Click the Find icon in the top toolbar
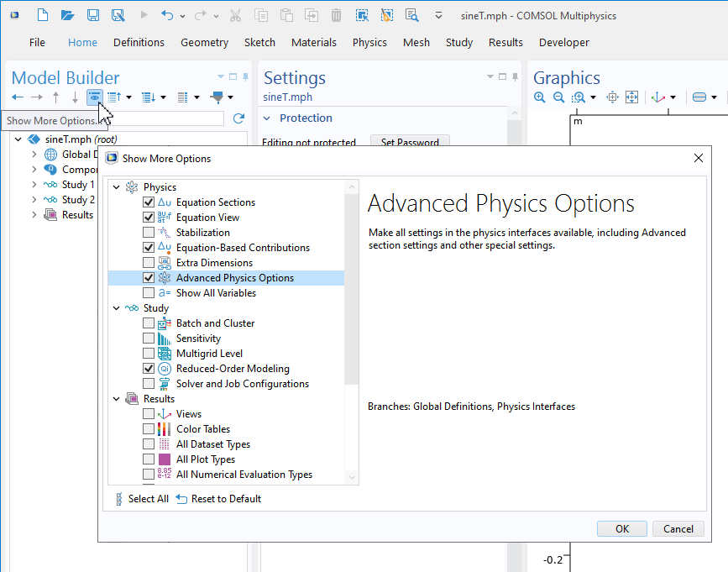 coord(411,15)
